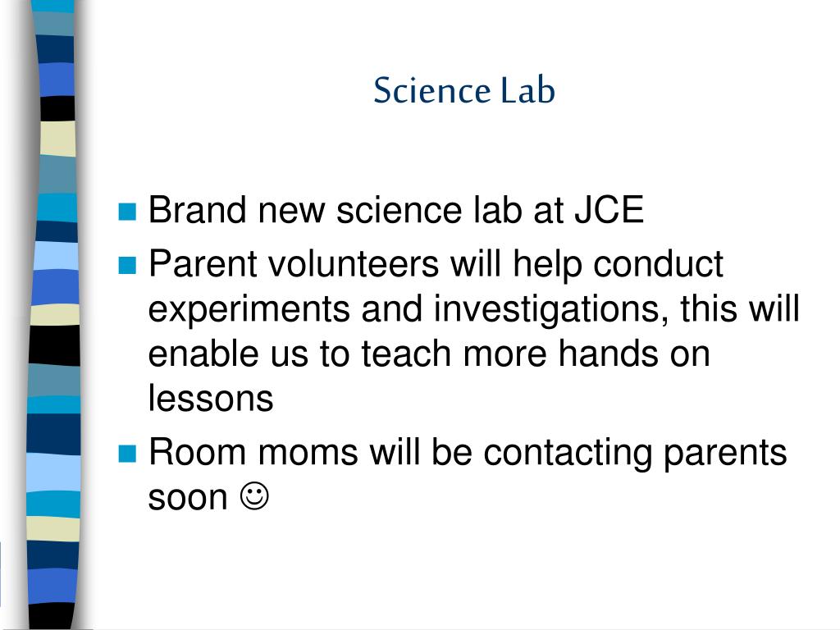840x630 pixels.
Task: Click the second blue square bullet
Action: [127, 265]
